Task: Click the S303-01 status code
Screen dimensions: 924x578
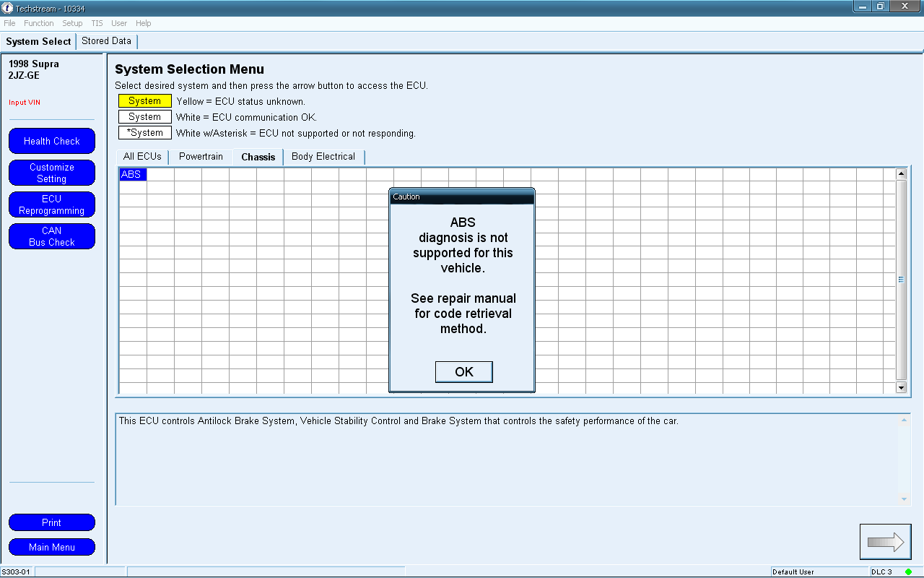Action: click(16, 572)
